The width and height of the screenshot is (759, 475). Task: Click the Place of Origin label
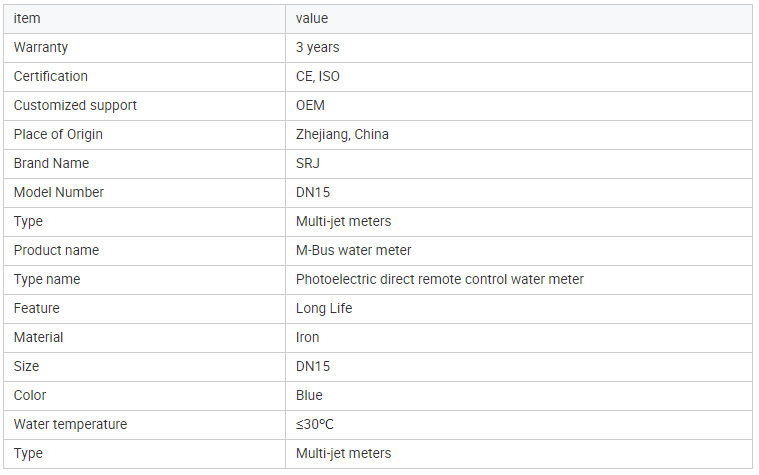[58, 134]
